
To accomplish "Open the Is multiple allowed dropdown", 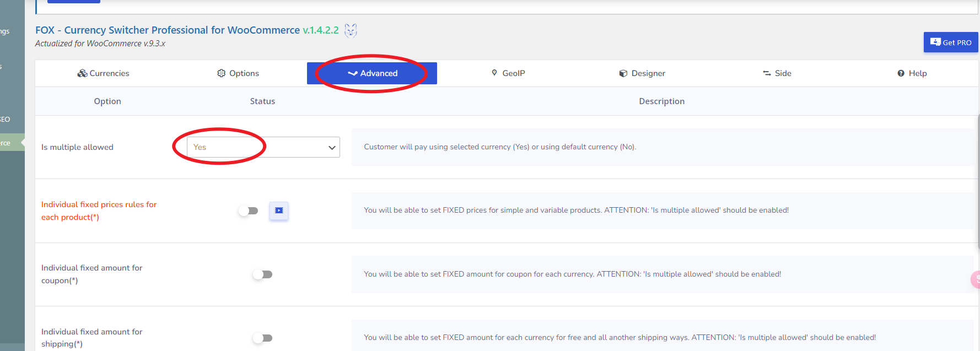I will pyautogui.click(x=263, y=147).
